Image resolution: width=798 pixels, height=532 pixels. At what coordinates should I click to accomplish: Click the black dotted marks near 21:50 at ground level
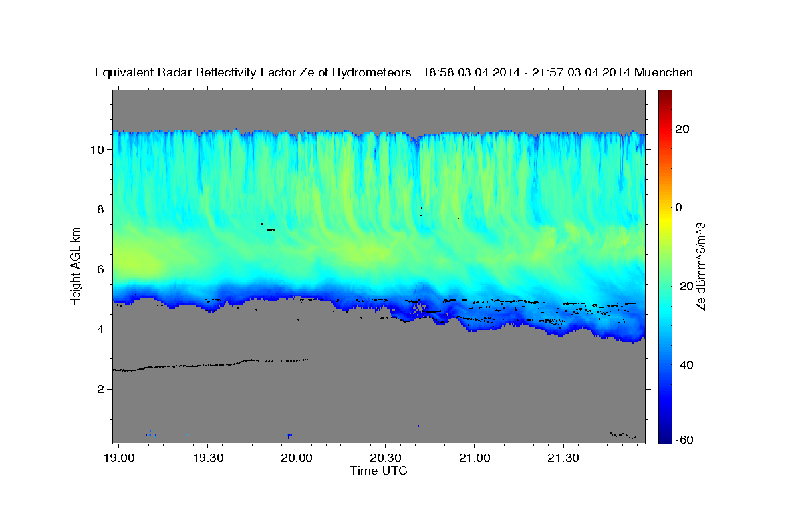pos(624,435)
